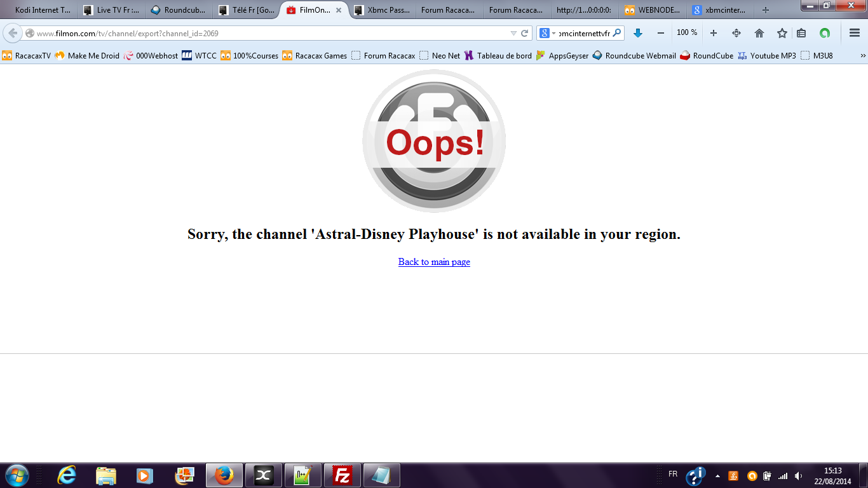868x488 pixels.
Task: Click the search magnifier icon in search box
Action: coord(616,33)
